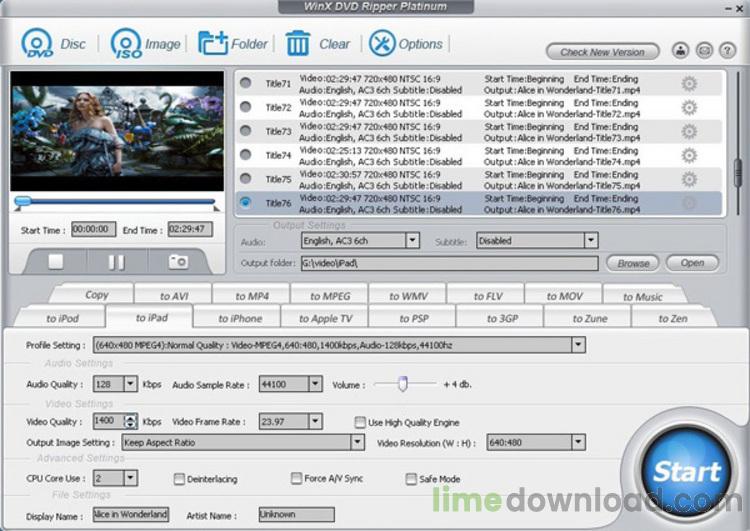Open the Video Resolution dropdown
The width and height of the screenshot is (750, 531).
click(578, 442)
